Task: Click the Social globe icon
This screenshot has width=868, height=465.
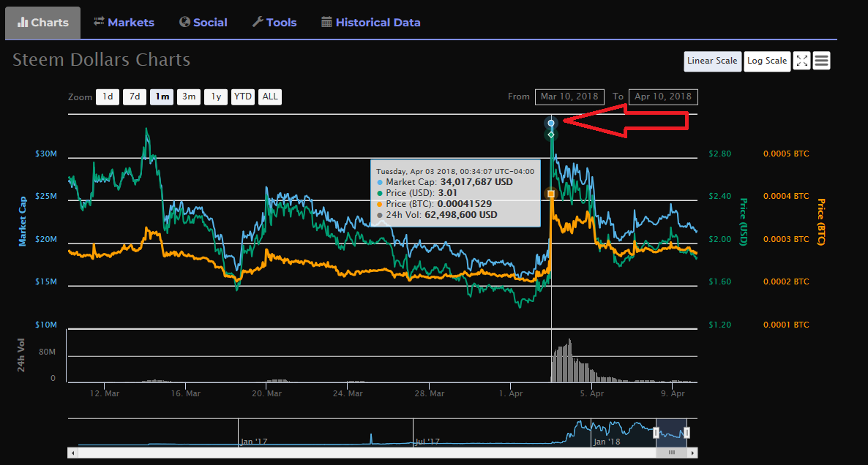Action: click(184, 21)
